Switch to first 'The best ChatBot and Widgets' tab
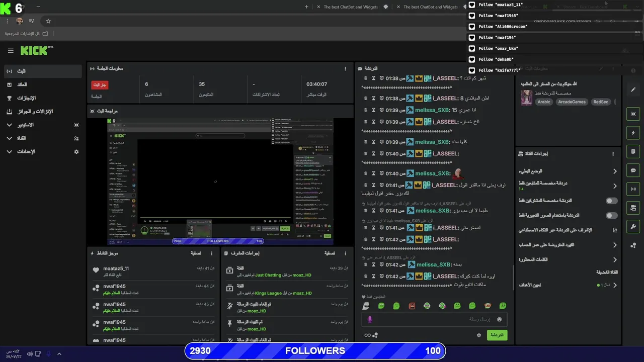This screenshot has width=644, height=362. click(x=350, y=7)
